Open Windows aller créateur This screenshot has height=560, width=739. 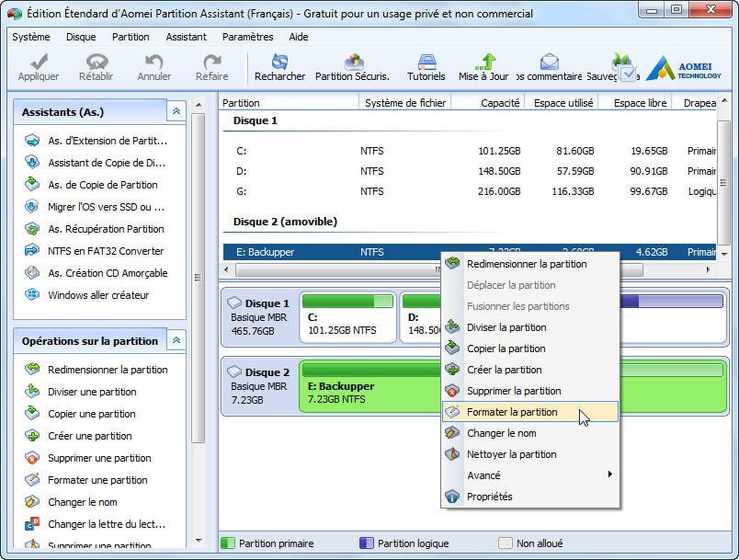click(x=86, y=295)
